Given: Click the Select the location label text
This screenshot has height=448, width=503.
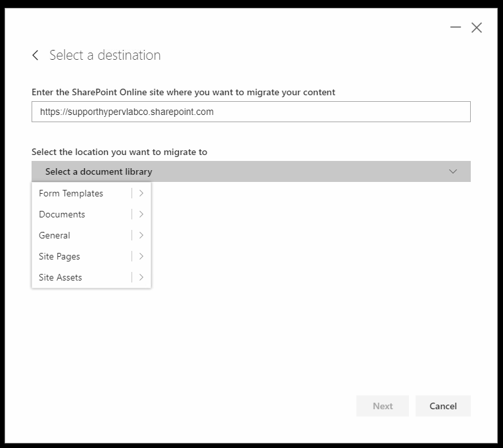Looking at the screenshot, I should tap(119, 152).
